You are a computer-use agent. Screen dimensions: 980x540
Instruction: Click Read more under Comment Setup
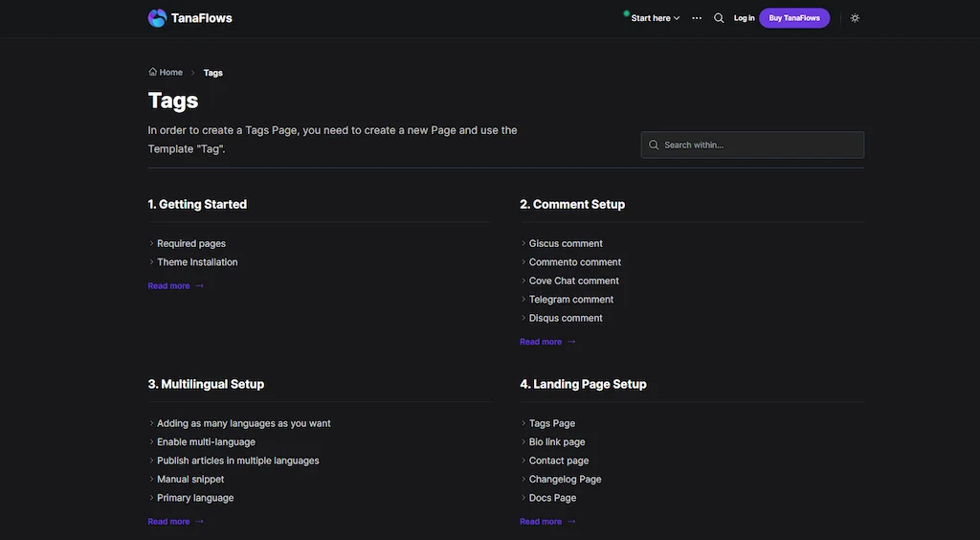point(547,342)
